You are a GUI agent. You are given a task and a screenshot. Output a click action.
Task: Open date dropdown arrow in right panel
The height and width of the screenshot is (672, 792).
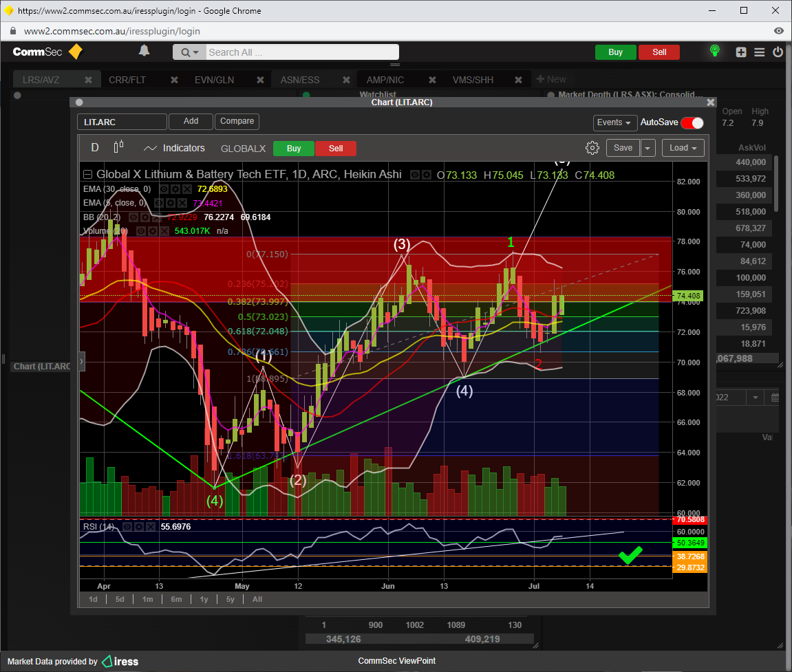(x=755, y=398)
